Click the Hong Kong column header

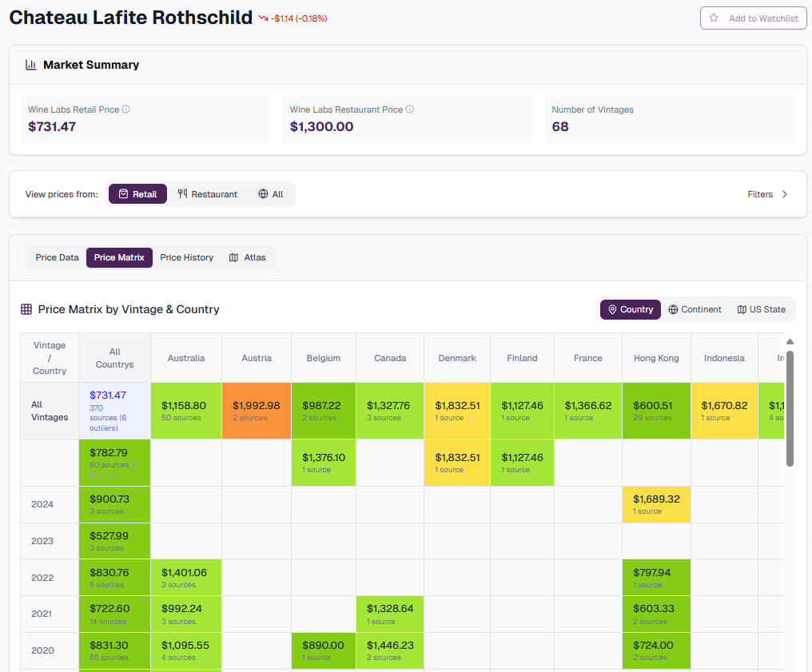coord(656,358)
